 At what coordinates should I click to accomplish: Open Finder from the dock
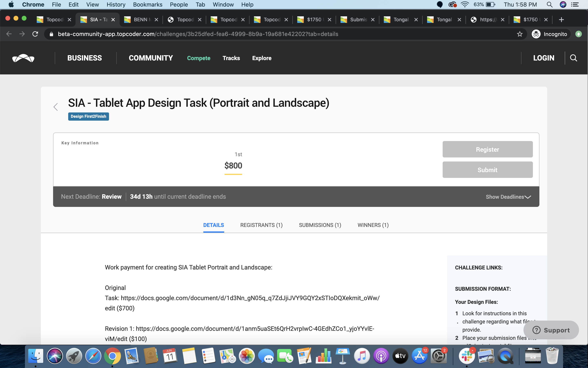[x=36, y=356]
